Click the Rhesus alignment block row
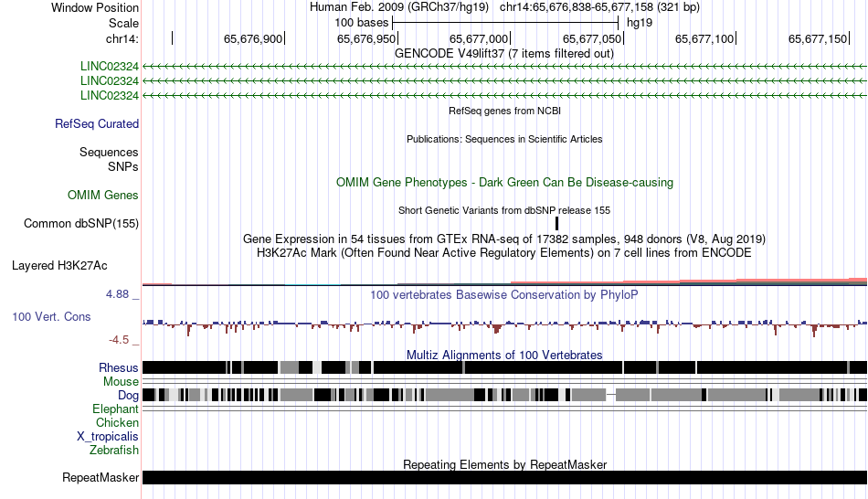 click(504, 367)
